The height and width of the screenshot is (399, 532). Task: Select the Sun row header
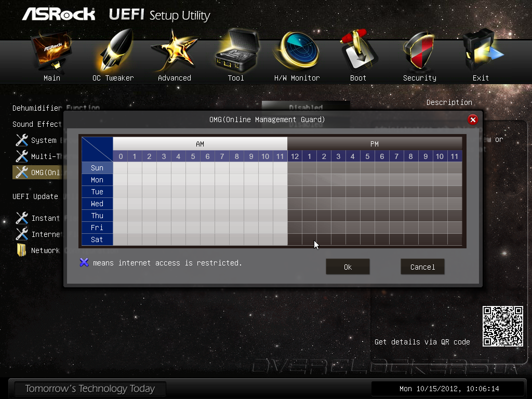tap(97, 168)
